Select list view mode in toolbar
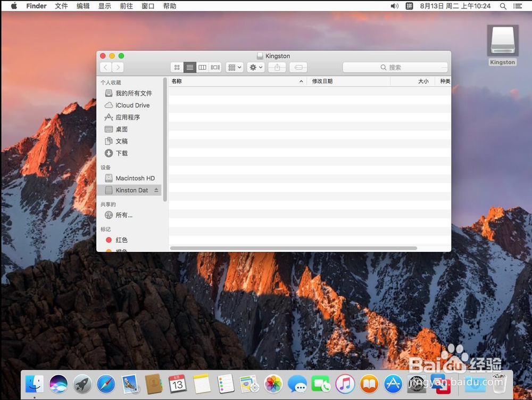The width and height of the screenshot is (532, 400). [190, 67]
